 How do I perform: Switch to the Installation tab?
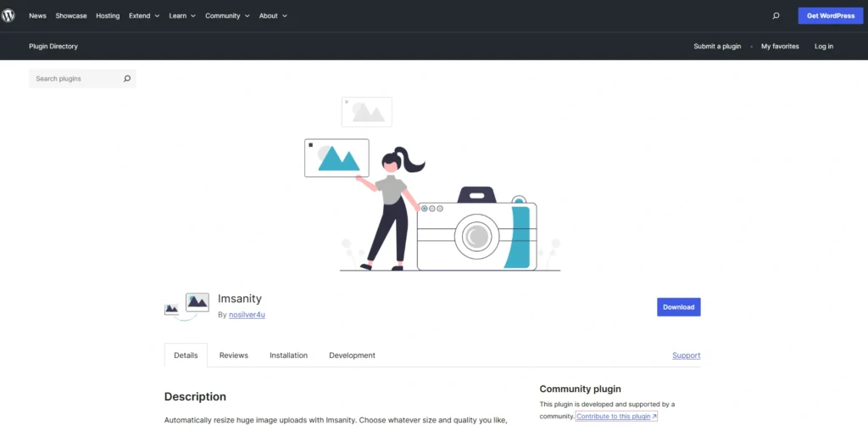(x=288, y=355)
